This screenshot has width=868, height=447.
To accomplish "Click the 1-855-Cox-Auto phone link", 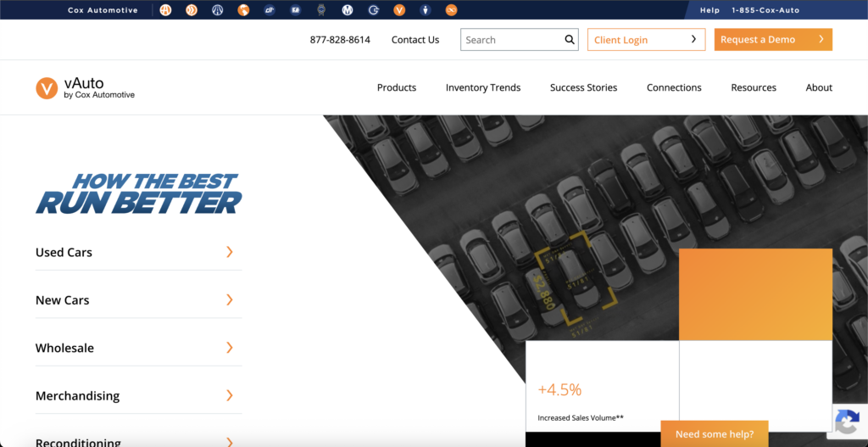I will click(x=765, y=10).
